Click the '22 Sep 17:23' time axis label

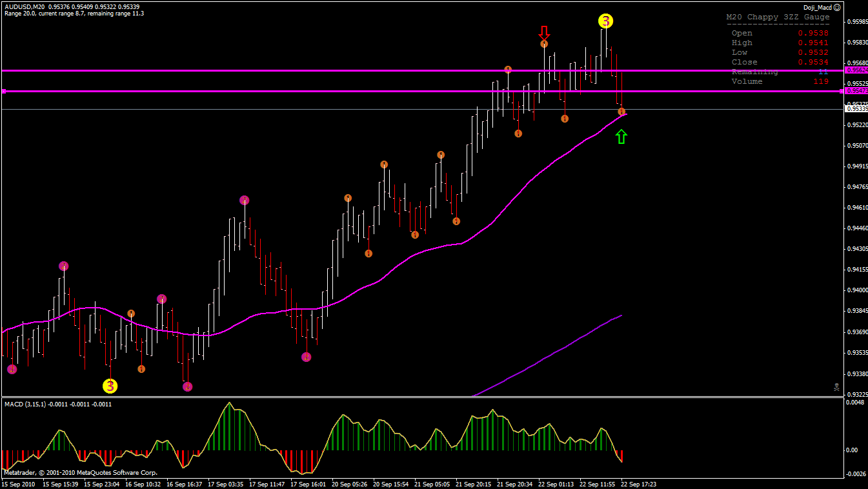(x=639, y=484)
